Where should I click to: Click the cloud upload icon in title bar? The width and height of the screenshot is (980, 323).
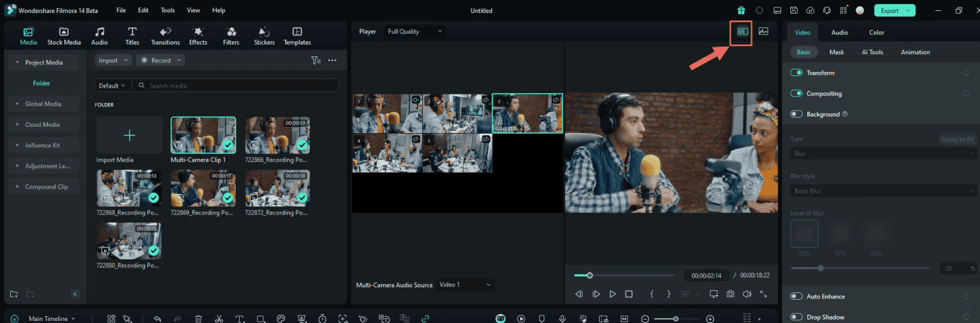811,10
